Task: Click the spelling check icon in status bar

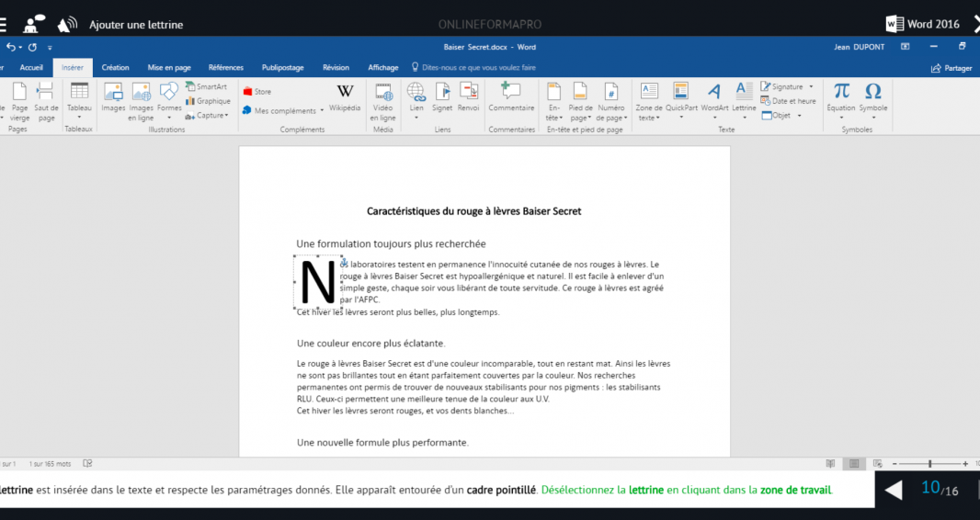Action: (87, 464)
